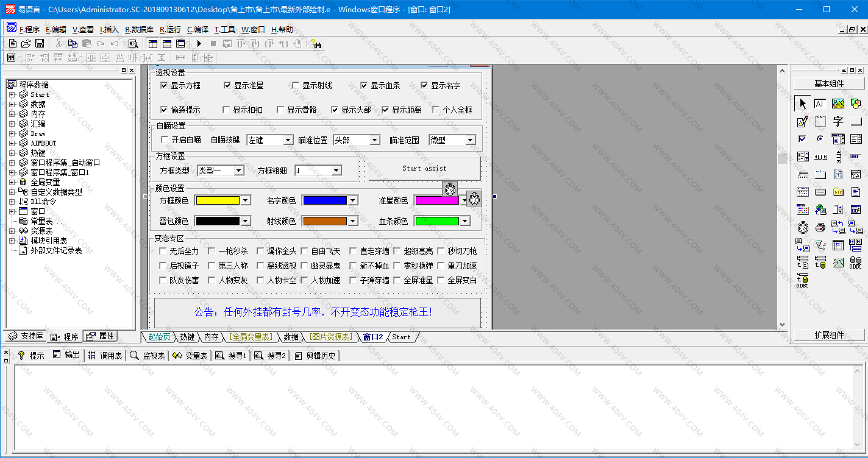This screenshot has width=868, height=458.
Task: Click the Save floppy disk icon
Action: [40, 43]
